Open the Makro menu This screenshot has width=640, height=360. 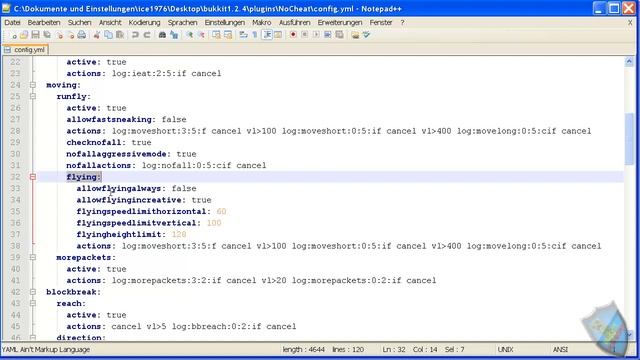(262, 22)
